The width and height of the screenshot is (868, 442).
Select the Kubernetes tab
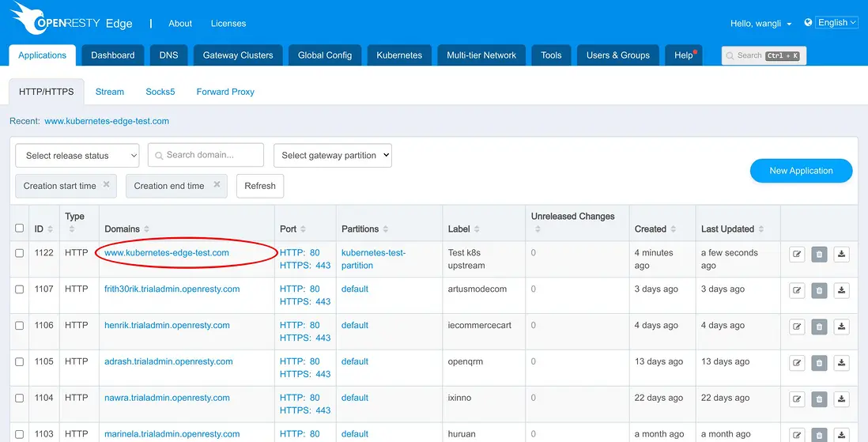coord(400,55)
